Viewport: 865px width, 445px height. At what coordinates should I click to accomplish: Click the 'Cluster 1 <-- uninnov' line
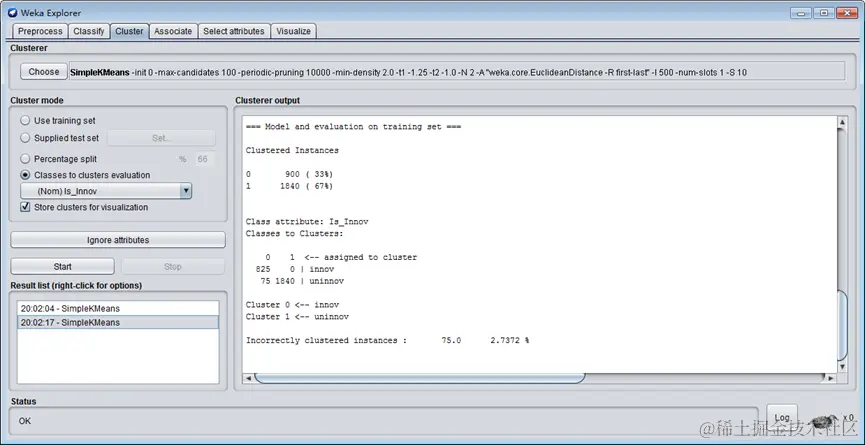pyautogui.click(x=297, y=317)
